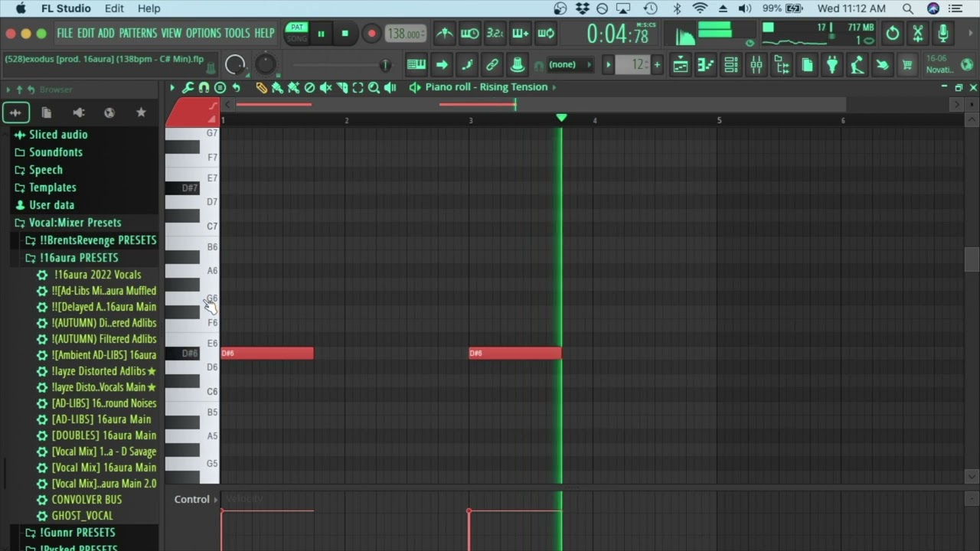Toggle wait for input to start playing
Viewport: 980px width, 551px height.
click(470, 33)
